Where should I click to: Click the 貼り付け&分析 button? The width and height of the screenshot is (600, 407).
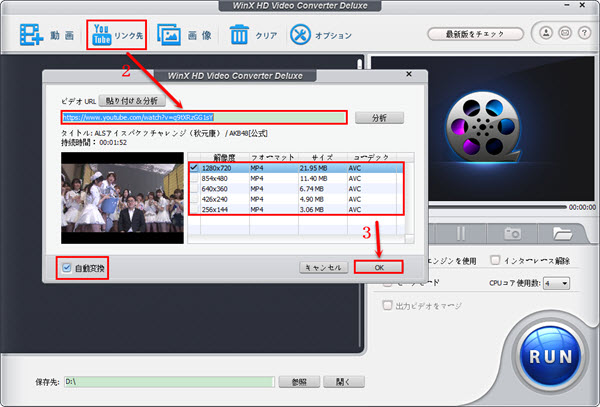[132, 101]
